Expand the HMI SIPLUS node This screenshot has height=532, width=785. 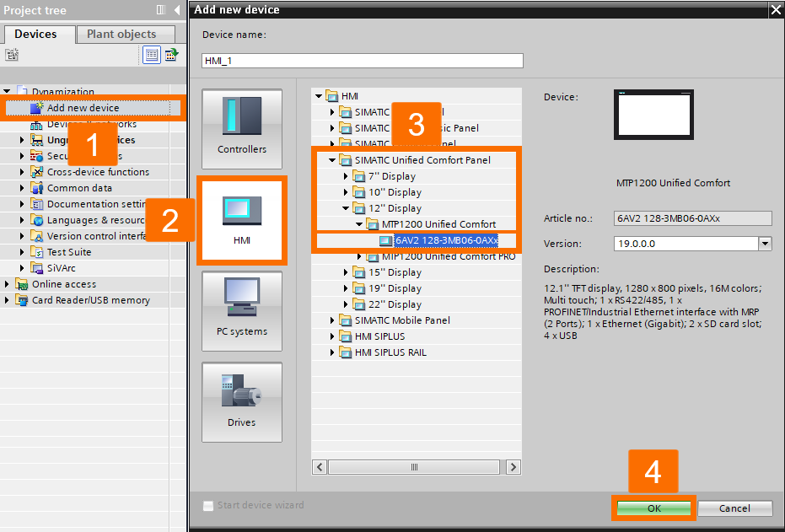(x=332, y=336)
